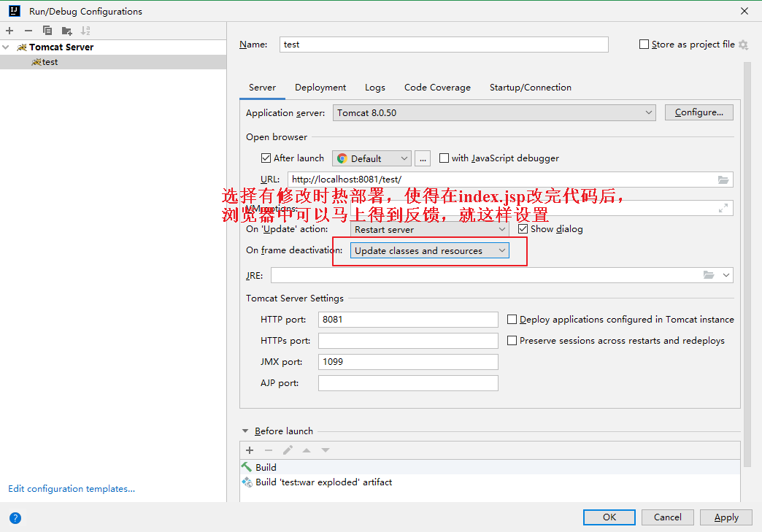Click the URL input field
The width and height of the screenshot is (762, 532).
click(x=510, y=180)
